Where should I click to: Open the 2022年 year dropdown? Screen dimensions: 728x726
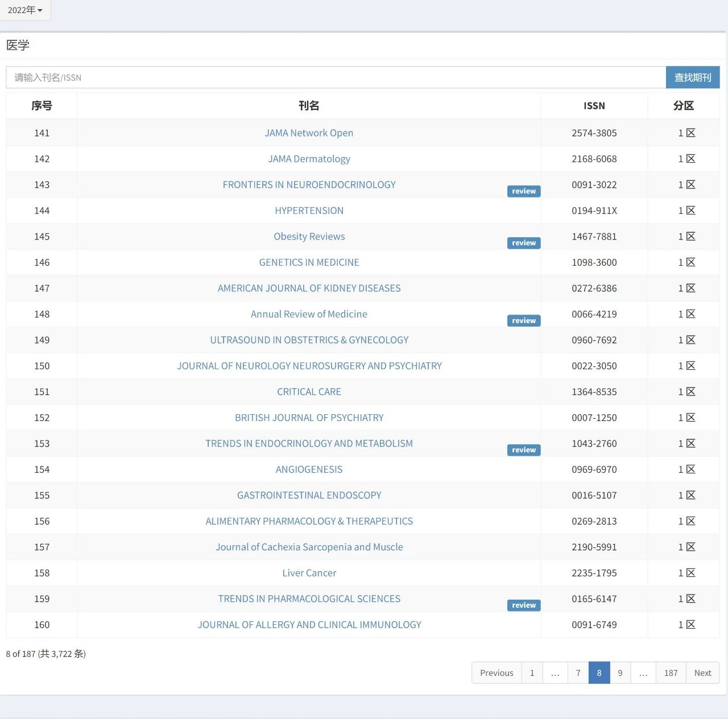[x=25, y=10]
